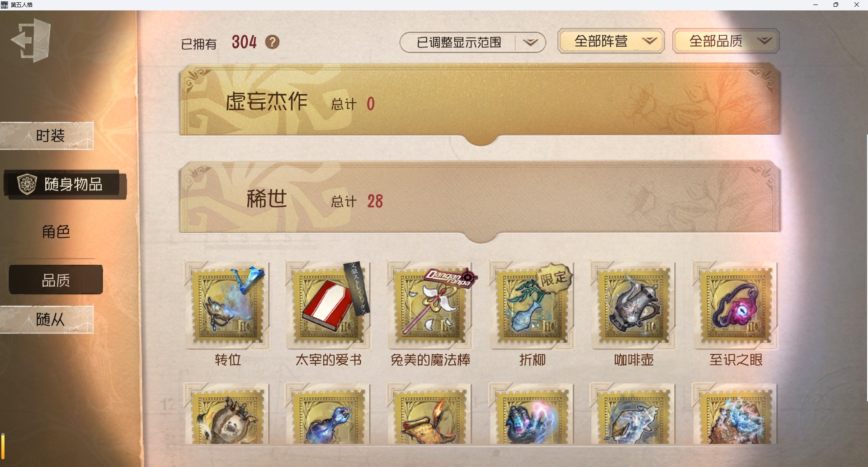
Task: Sort by 品质 option
Action: point(56,280)
